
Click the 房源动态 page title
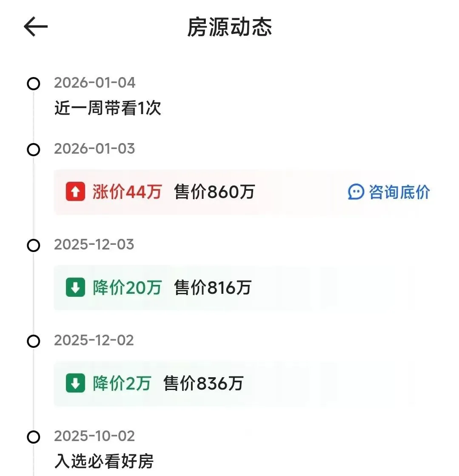coord(229,28)
